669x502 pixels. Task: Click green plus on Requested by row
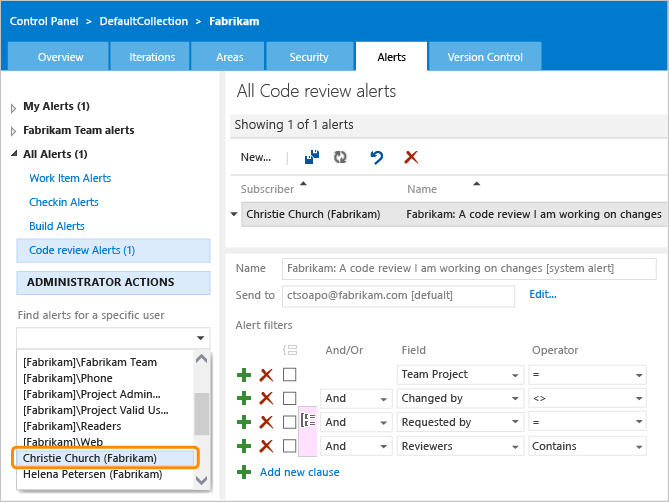click(x=243, y=423)
